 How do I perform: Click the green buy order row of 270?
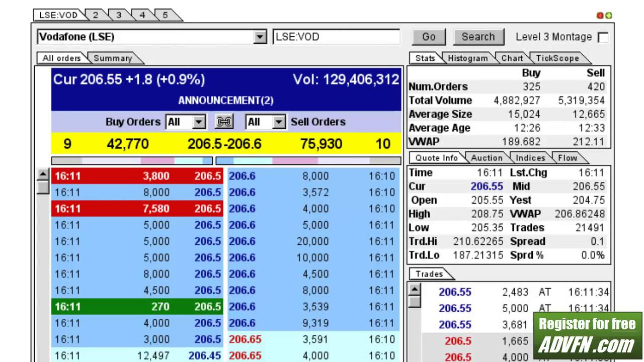click(x=137, y=307)
